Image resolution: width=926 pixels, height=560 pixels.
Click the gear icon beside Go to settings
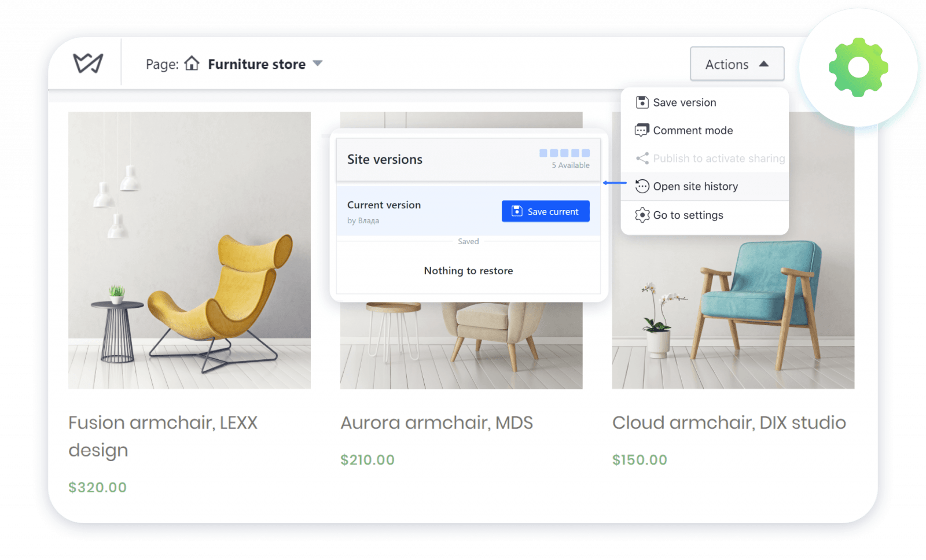642,215
